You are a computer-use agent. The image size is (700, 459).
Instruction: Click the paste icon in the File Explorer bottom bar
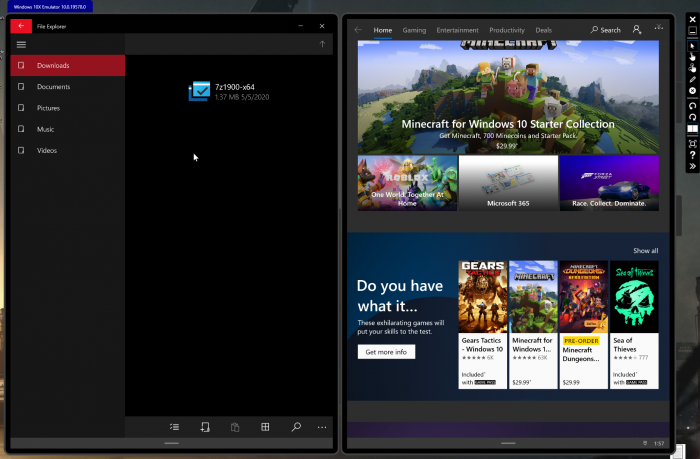pos(235,427)
